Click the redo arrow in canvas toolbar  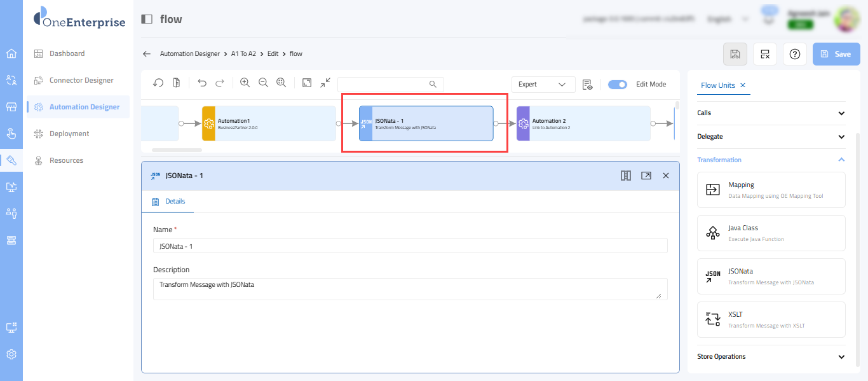[x=220, y=83]
